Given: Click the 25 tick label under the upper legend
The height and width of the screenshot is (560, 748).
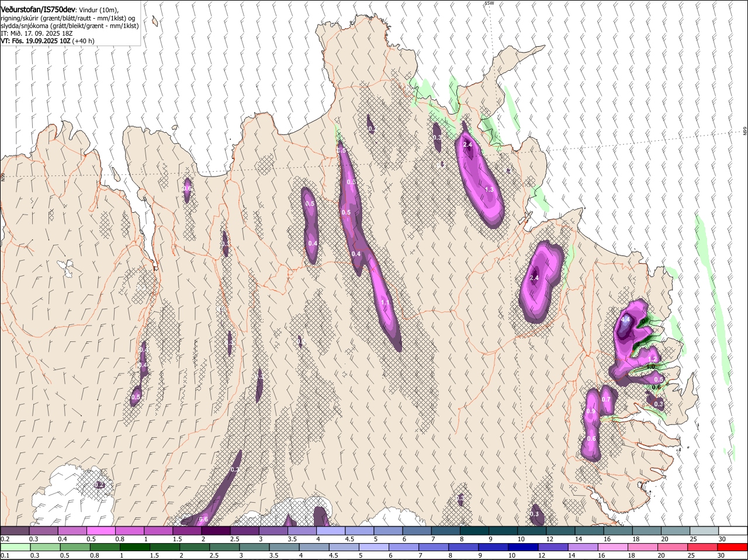Looking at the screenshot, I should (x=694, y=539).
